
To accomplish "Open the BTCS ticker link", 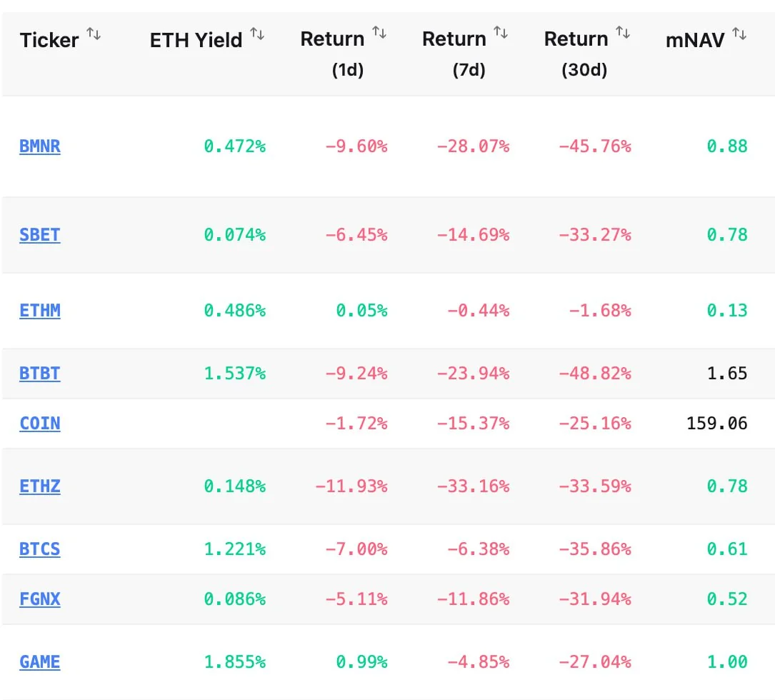I will [x=40, y=549].
